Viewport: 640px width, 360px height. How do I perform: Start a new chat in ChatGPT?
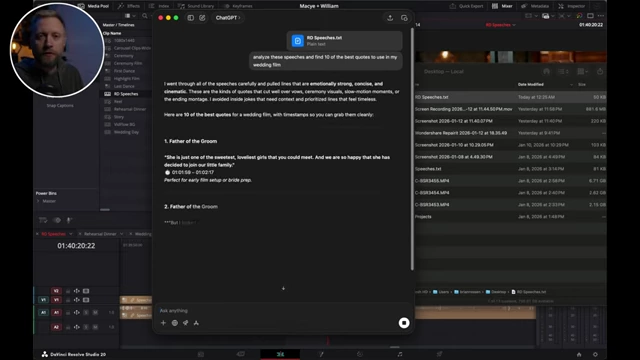pos(202,18)
